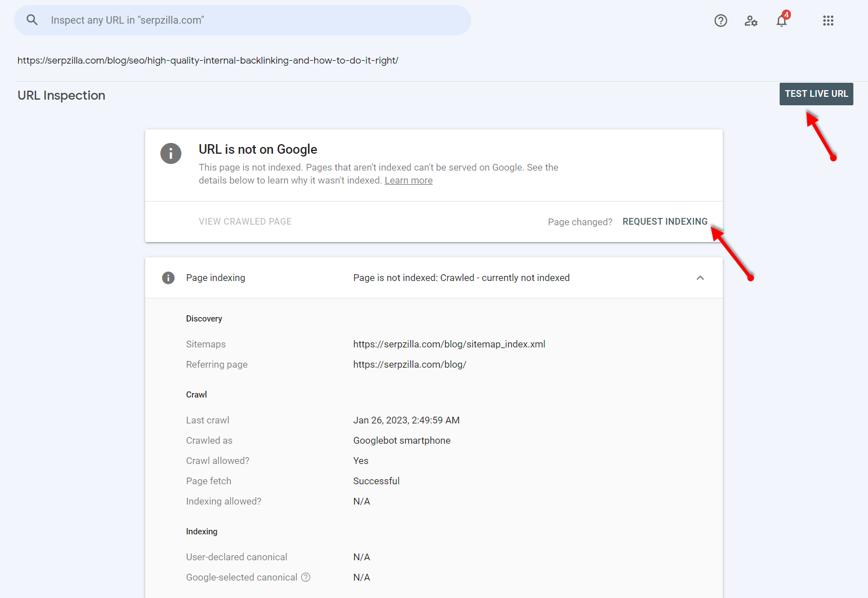868x598 pixels.
Task: Open the user settings icon
Action: tap(751, 21)
